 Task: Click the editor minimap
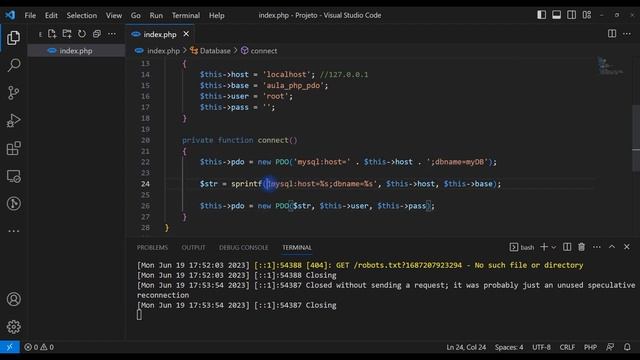pyautogui.click(x=610, y=67)
